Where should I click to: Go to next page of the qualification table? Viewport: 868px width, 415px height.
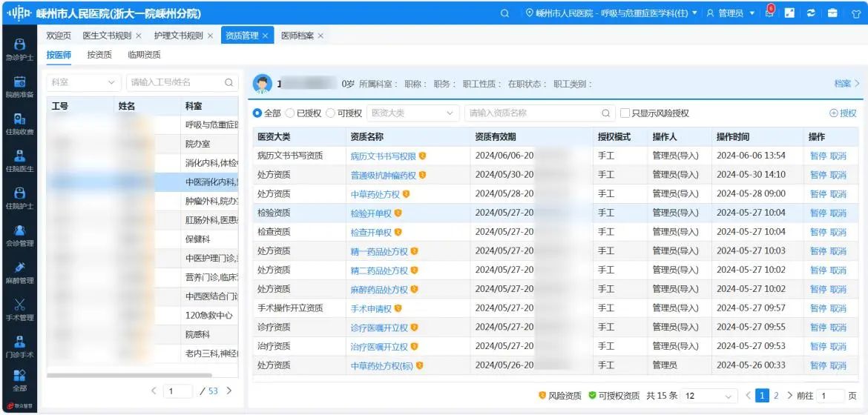click(x=790, y=395)
